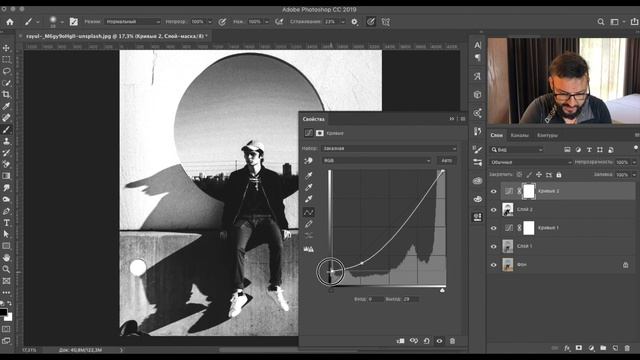Image resolution: width=640 pixels, height=360 pixels.
Task: Select the Crop tool
Action: (x=6, y=94)
